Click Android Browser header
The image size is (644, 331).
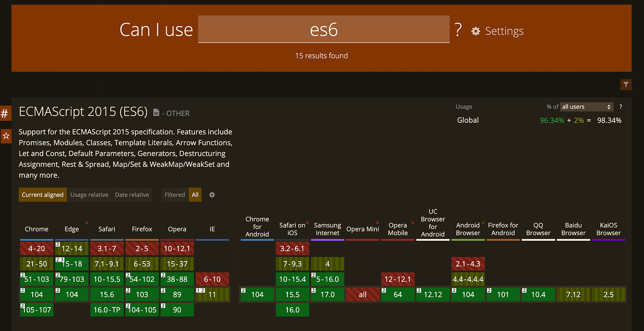[468, 229]
